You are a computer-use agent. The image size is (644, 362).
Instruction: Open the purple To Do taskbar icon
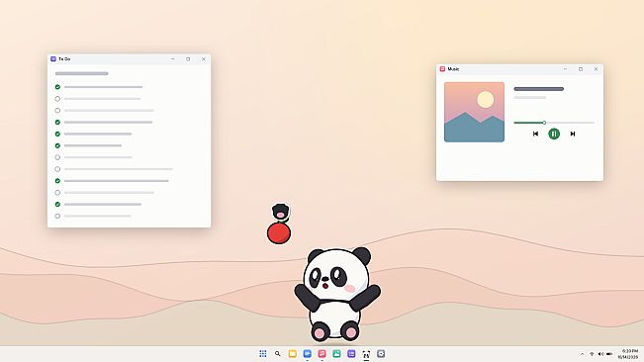point(351,354)
